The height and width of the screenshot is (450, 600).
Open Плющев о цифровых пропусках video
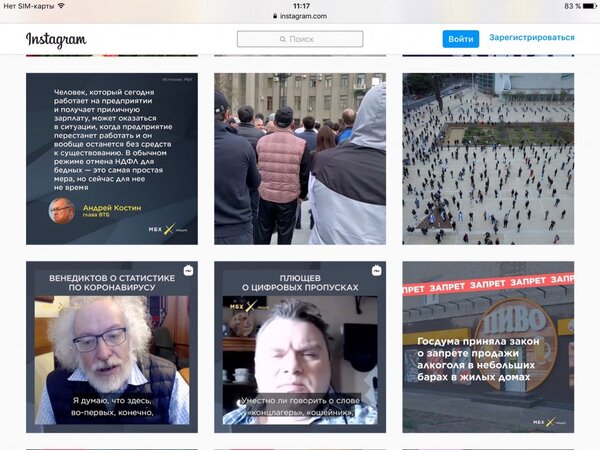click(x=300, y=346)
